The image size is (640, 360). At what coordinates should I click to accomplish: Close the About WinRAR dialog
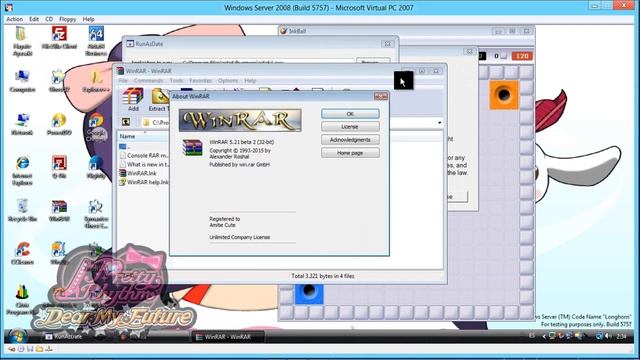click(x=381, y=96)
